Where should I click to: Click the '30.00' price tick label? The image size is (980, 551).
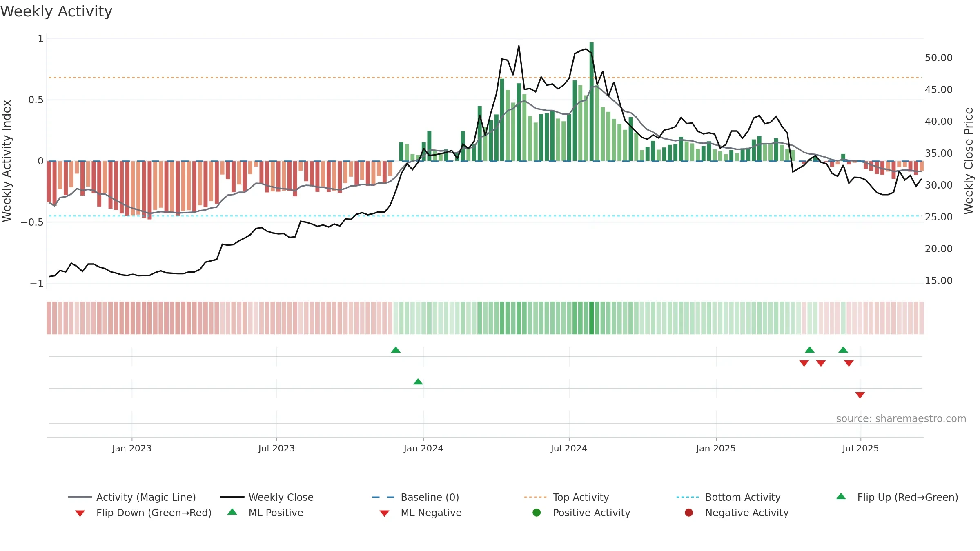click(939, 185)
